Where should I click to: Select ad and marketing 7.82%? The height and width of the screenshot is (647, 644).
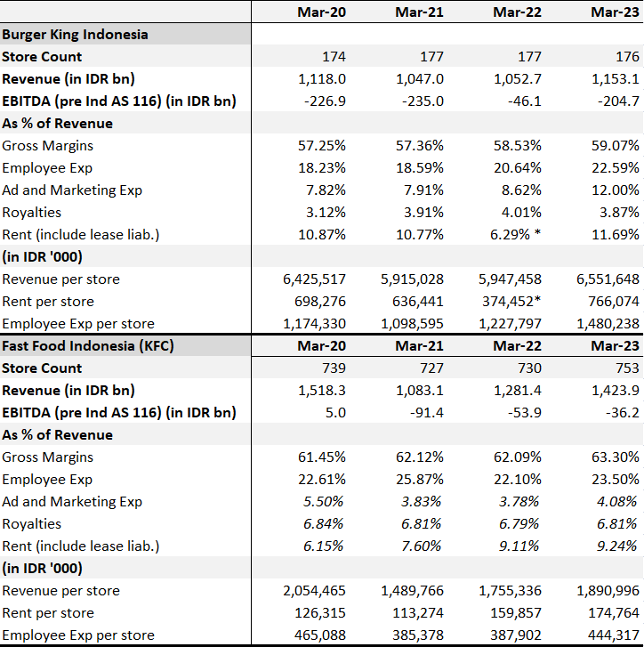tap(326, 190)
